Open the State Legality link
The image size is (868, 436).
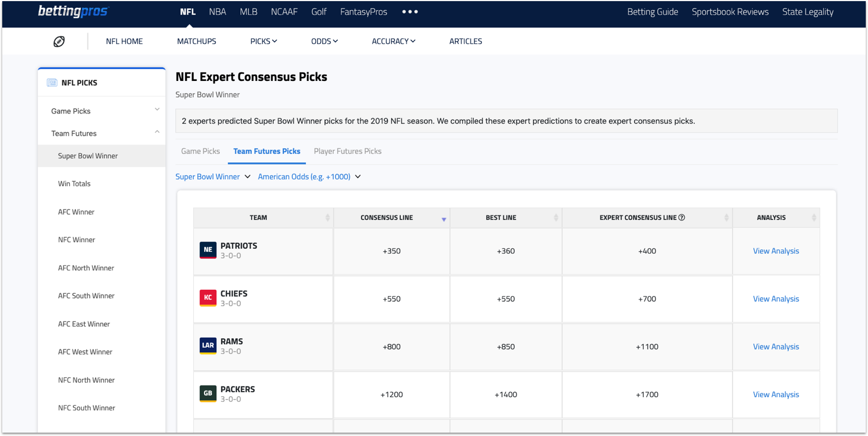click(808, 12)
